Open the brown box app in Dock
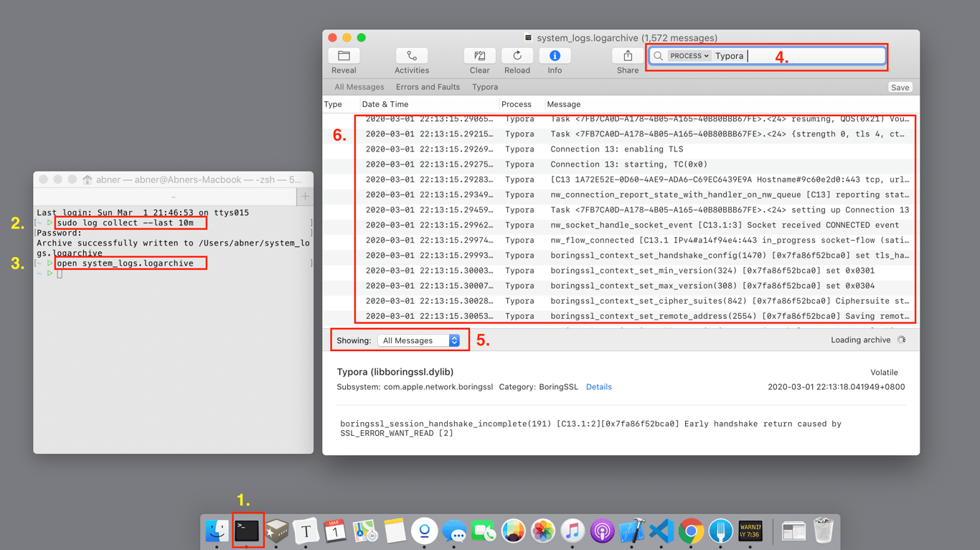The image size is (980, 550). [276, 531]
